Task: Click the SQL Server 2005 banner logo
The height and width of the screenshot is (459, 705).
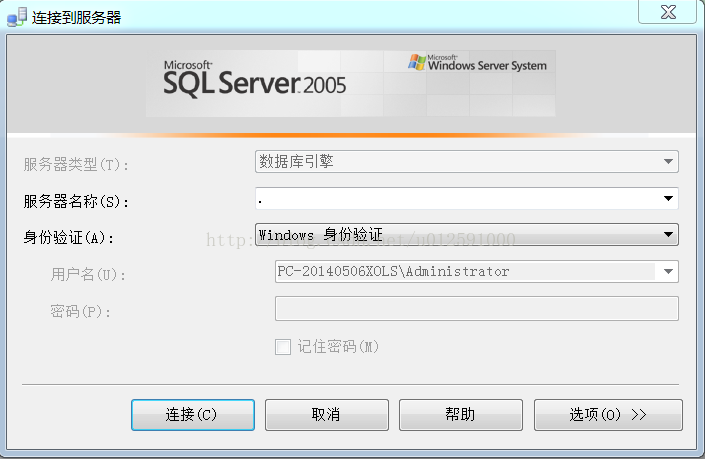Action: click(254, 79)
